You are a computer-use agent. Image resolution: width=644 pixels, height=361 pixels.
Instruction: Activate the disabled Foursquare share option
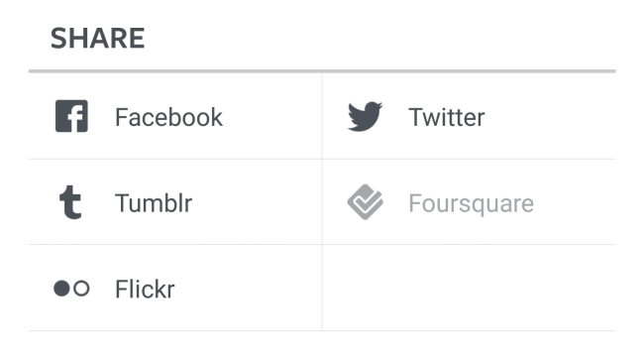(x=469, y=202)
